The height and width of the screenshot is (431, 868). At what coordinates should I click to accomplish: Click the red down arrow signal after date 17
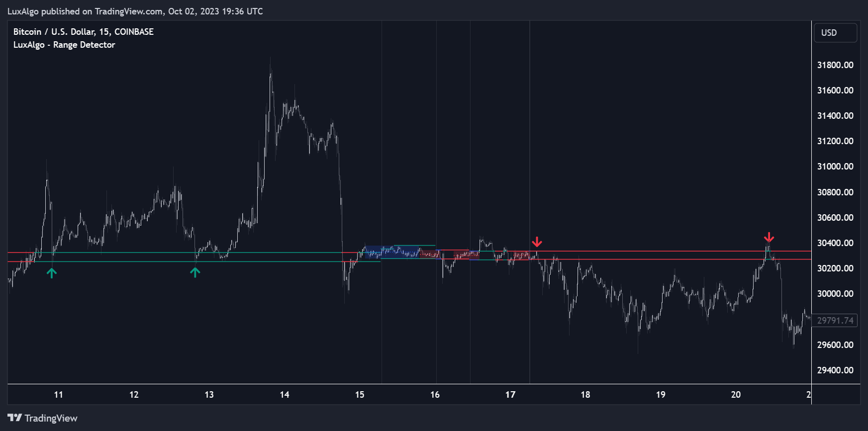537,242
